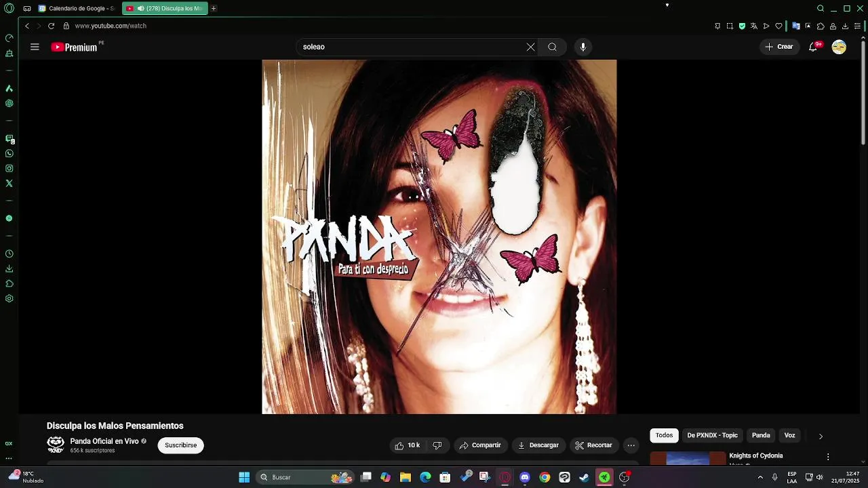The height and width of the screenshot is (488, 868).
Task: Go to YouTube Premium home logo
Action: coord(75,47)
